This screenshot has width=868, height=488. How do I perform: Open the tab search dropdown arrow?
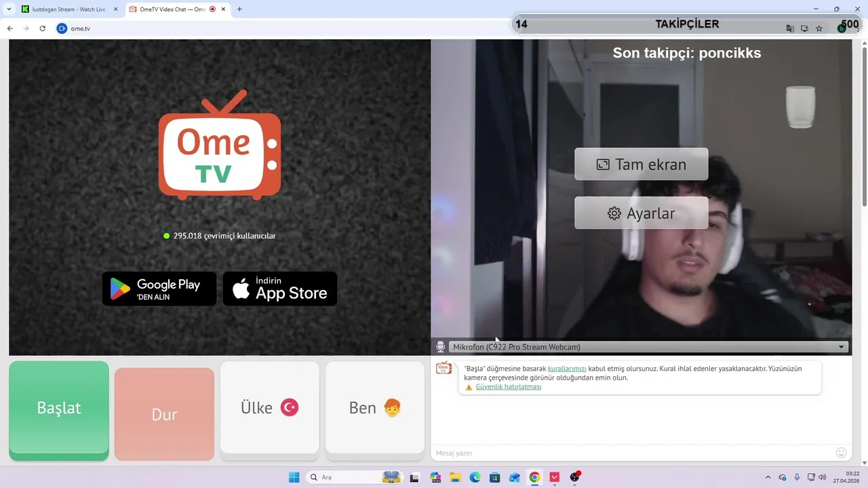[8, 9]
